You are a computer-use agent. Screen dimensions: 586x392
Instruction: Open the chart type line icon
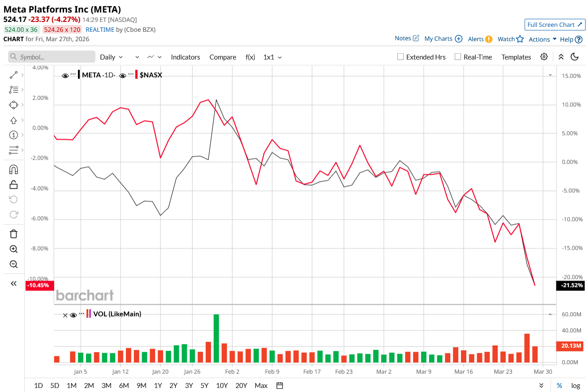tap(151, 57)
